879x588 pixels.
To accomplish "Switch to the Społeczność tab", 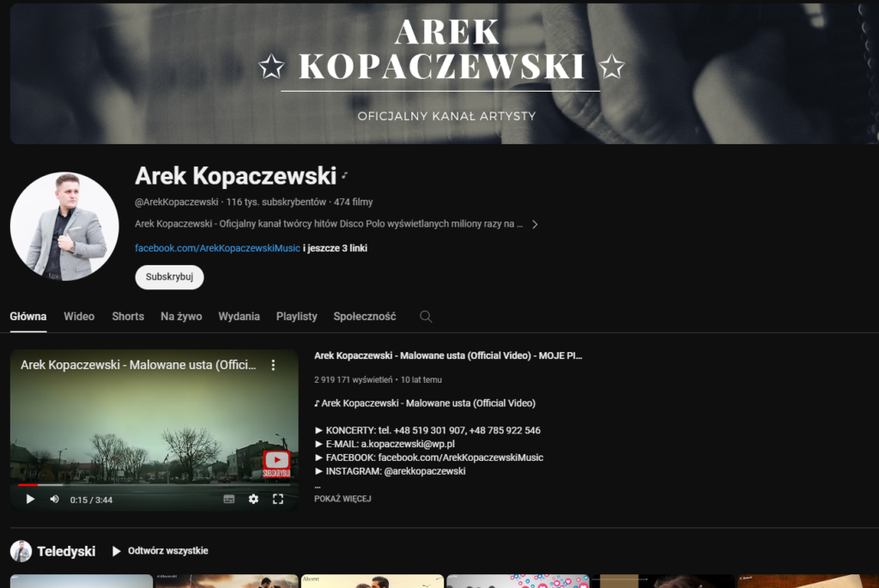I will pos(364,316).
